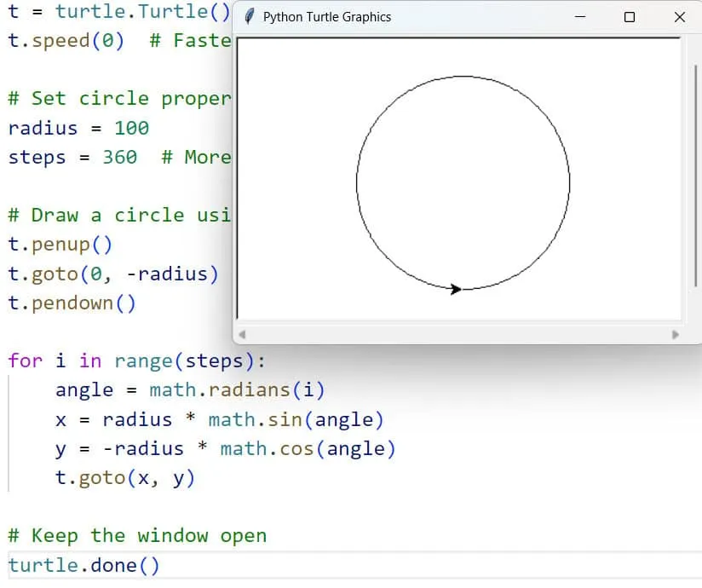Click the vertical scrollbar in the Turtle window
702x588 pixels.
[x=697, y=170]
